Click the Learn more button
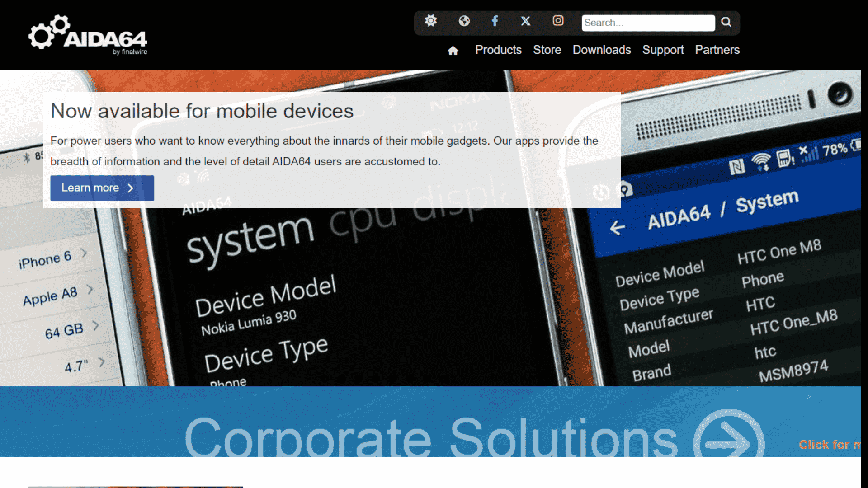 pyautogui.click(x=102, y=188)
